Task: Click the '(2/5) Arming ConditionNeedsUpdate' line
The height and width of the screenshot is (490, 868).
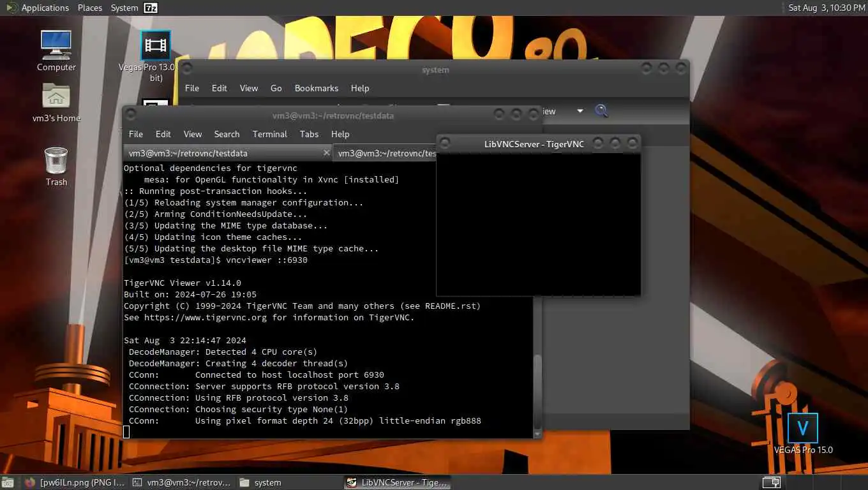Action: click(x=216, y=214)
